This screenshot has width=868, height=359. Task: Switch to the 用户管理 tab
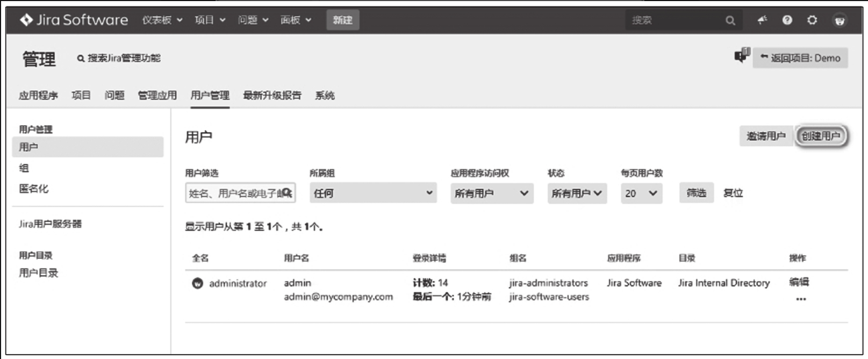pos(210,96)
